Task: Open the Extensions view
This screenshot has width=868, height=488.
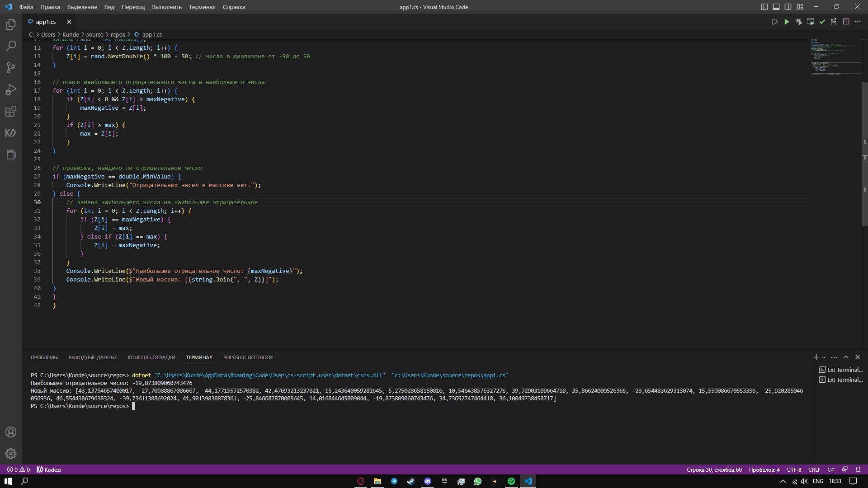Action: 11,111
